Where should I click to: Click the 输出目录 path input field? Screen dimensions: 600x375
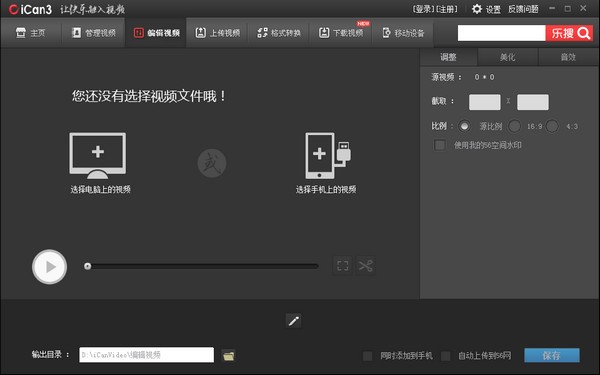click(147, 355)
